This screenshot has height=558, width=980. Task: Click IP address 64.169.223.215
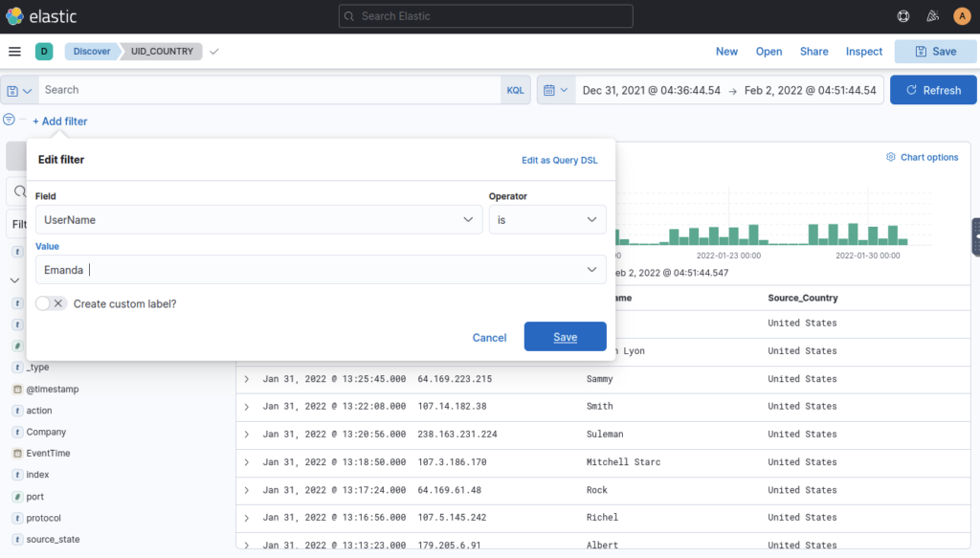click(455, 379)
